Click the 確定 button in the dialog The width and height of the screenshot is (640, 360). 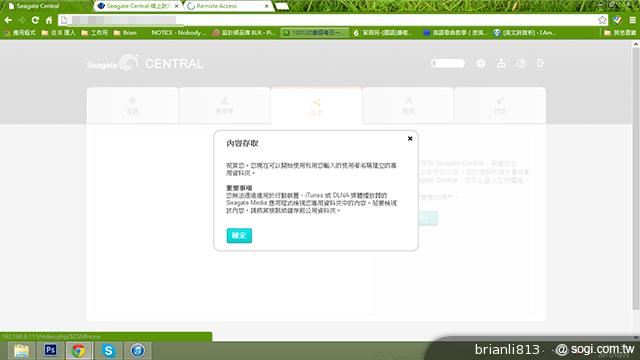(x=239, y=236)
